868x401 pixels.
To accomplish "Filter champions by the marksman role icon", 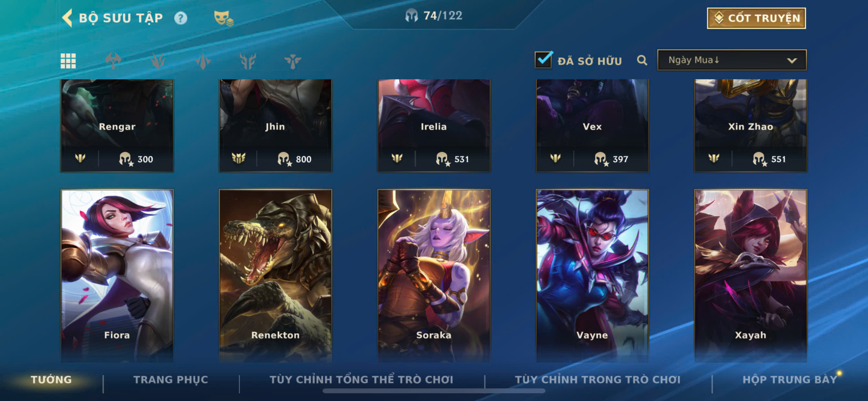I will tap(248, 61).
